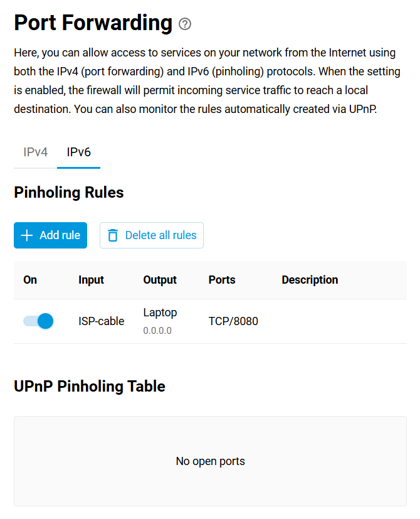Viewport: 420px width, 519px height.
Task: Click the Ports column header
Action: [222, 280]
